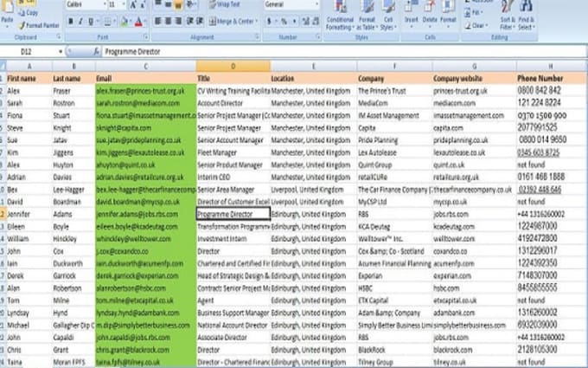Toggle italic formatting
This screenshot has height=368, width=588.
(80, 22)
